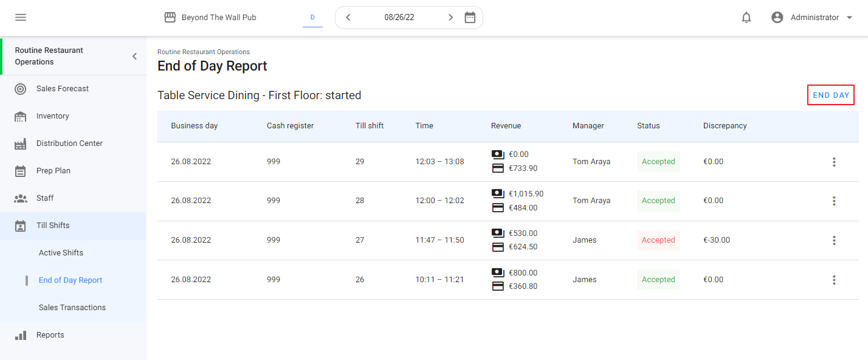Click the Reports bar chart icon
The height and width of the screenshot is (360, 868).
click(x=20, y=335)
